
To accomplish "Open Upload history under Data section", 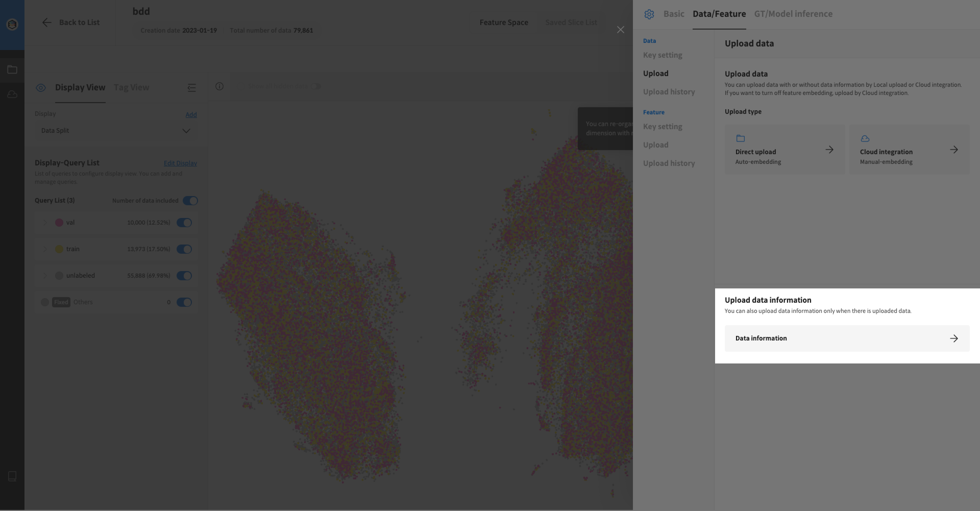I will pyautogui.click(x=669, y=92).
